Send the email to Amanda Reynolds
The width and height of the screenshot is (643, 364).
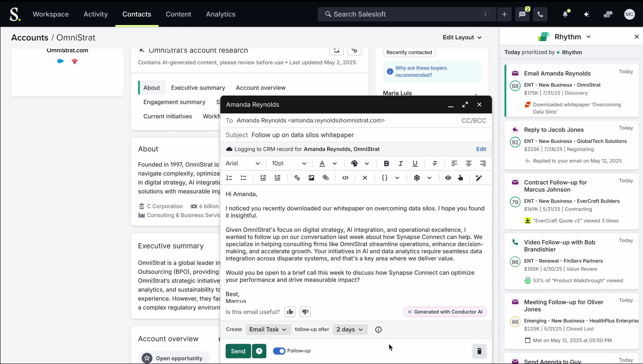tap(238, 351)
